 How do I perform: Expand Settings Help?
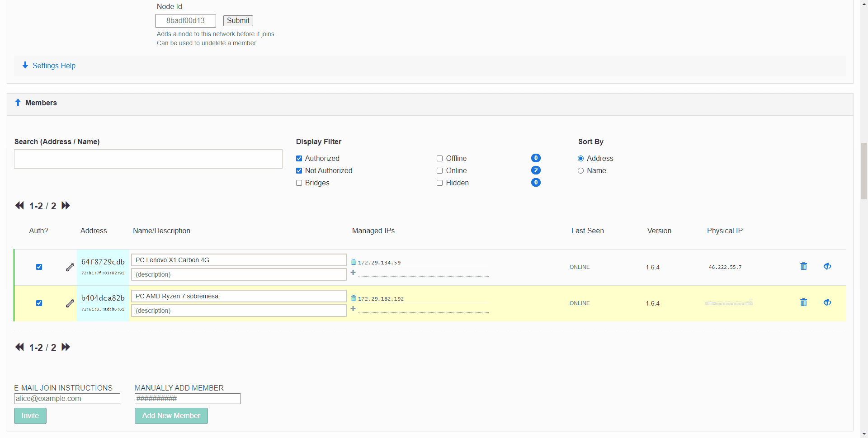49,66
